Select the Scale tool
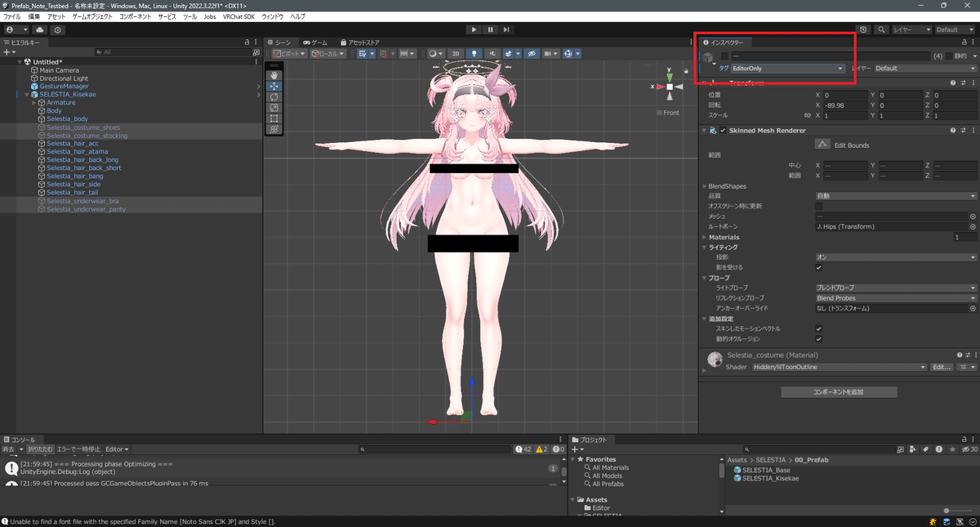This screenshot has width=980, height=527. [x=274, y=107]
